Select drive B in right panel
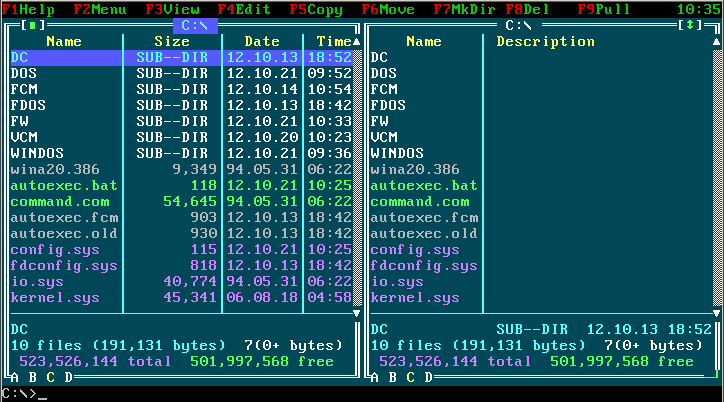Image resolution: width=724 pixels, height=402 pixels. point(392,377)
